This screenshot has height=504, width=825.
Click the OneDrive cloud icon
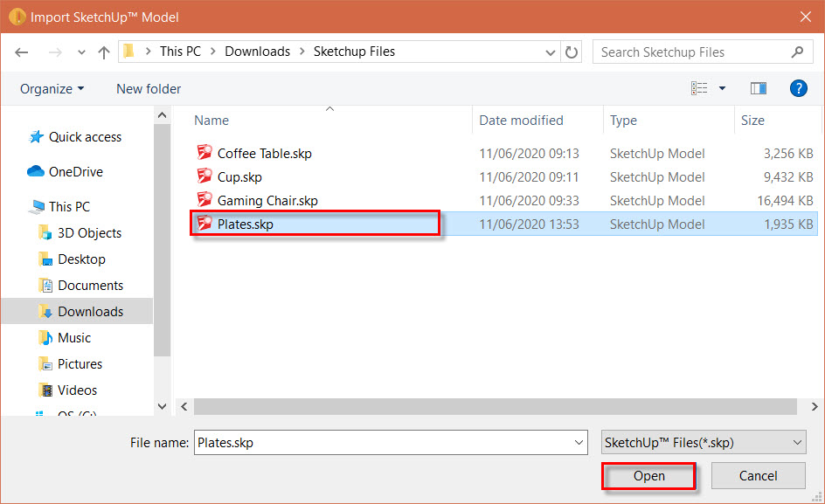[x=36, y=171]
